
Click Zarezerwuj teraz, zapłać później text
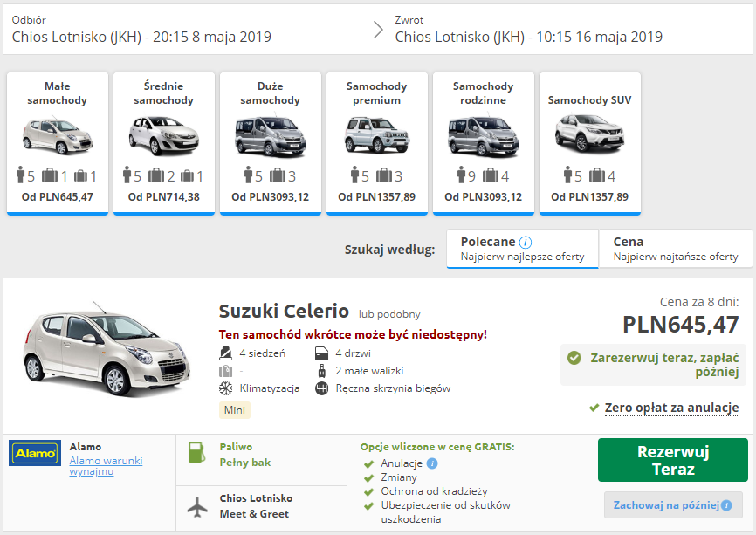point(664,365)
